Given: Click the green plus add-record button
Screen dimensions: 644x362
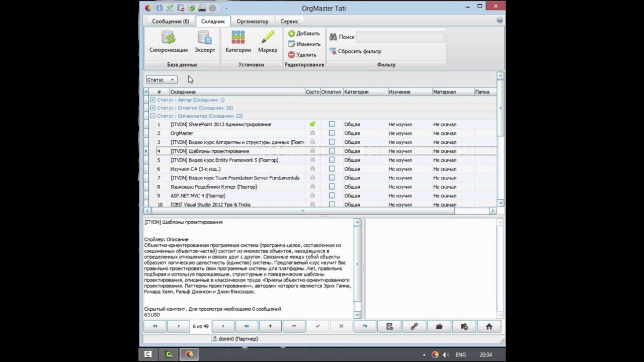Looking at the screenshot, I should tap(270, 326).
